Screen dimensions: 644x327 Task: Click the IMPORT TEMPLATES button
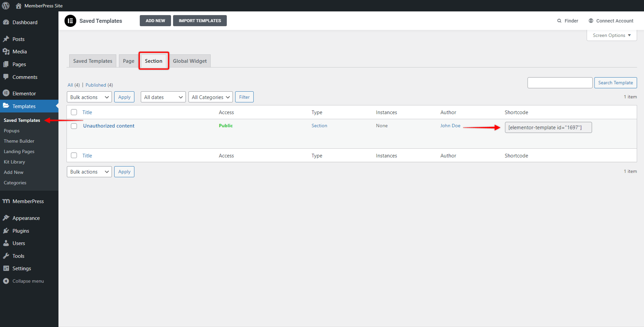200,20
